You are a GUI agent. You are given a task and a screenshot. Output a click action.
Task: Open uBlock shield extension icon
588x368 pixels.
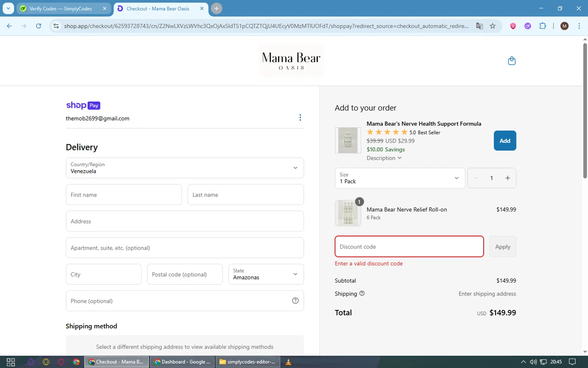point(513,26)
